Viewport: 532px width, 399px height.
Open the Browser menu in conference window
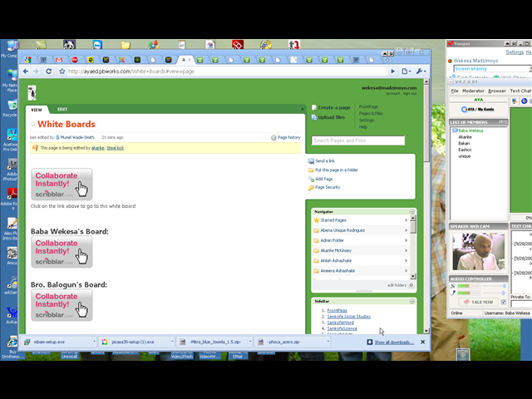click(497, 91)
